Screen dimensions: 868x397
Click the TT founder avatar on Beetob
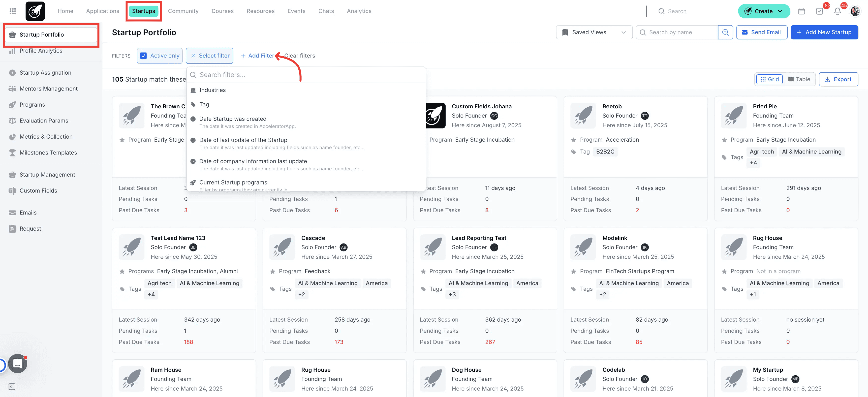(645, 116)
